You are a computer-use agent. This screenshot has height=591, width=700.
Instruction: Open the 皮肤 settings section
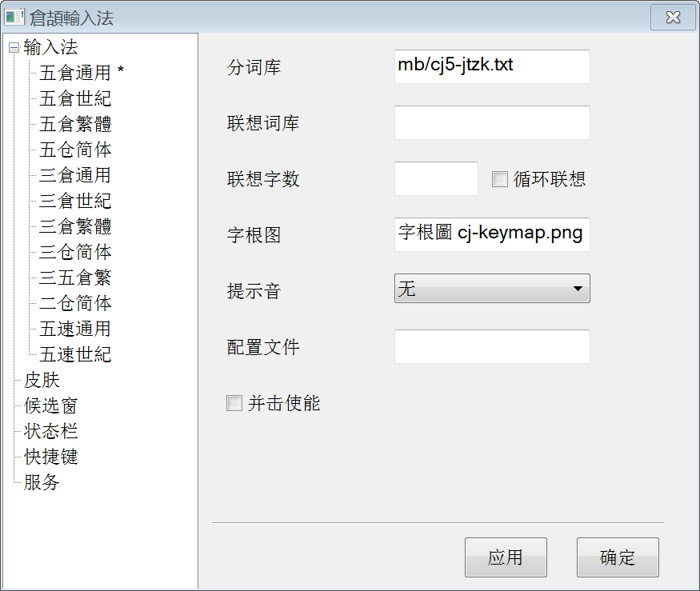click(42, 380)
